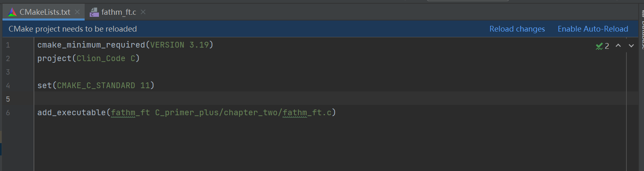The image size is (644, 171).
Task: Click line number 4 in the gutter
Action: pyautogui.click(x=8, y=86)
